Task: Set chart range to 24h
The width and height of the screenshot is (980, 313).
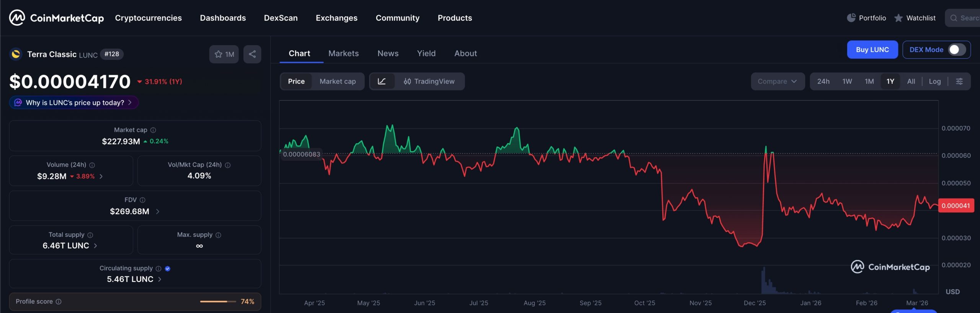Action: coord(823,81)
